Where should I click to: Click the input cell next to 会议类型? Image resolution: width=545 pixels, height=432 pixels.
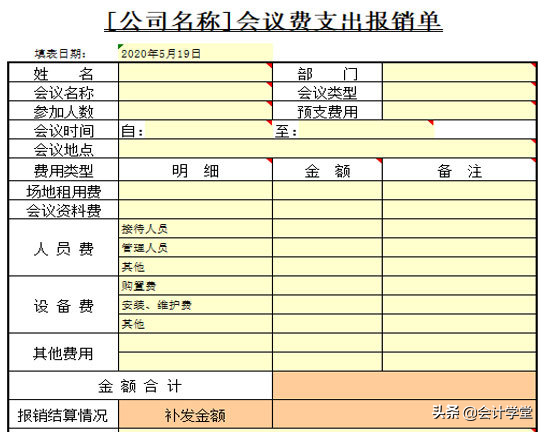[x=459, y=92]
